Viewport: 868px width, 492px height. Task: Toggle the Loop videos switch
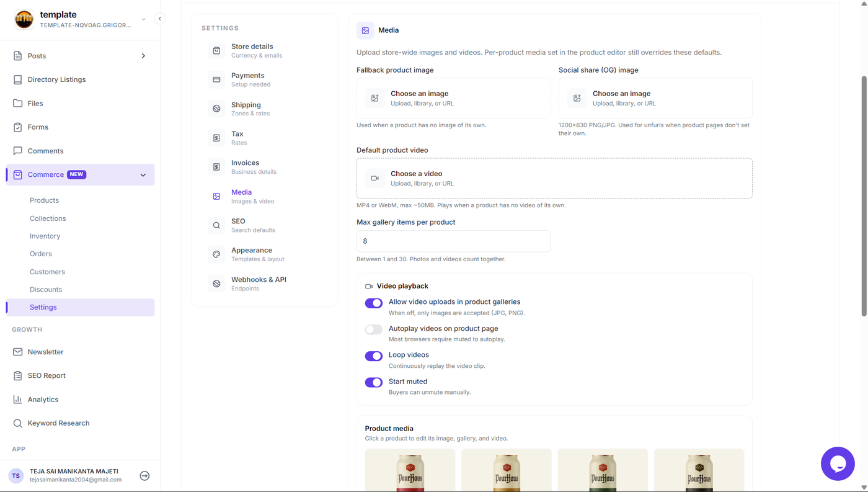(374, 356)
